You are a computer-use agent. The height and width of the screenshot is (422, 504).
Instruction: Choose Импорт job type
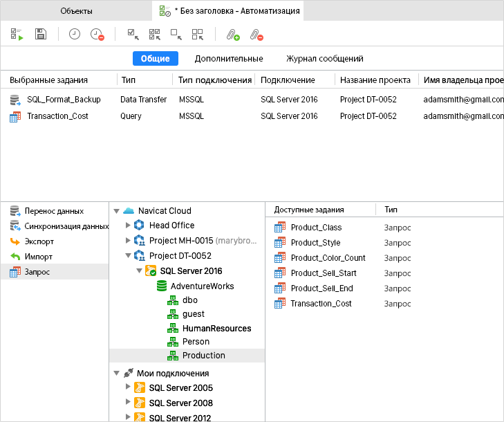click(55, 257)
